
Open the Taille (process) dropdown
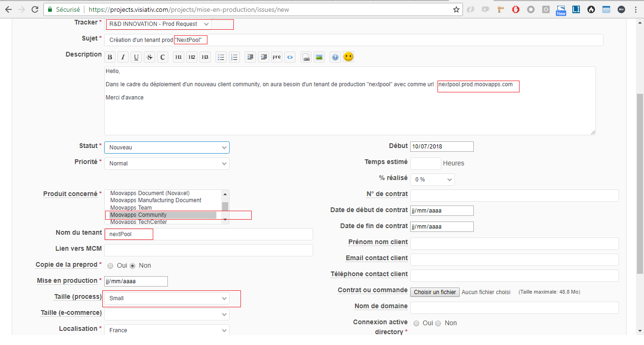[x=167, y=298]
